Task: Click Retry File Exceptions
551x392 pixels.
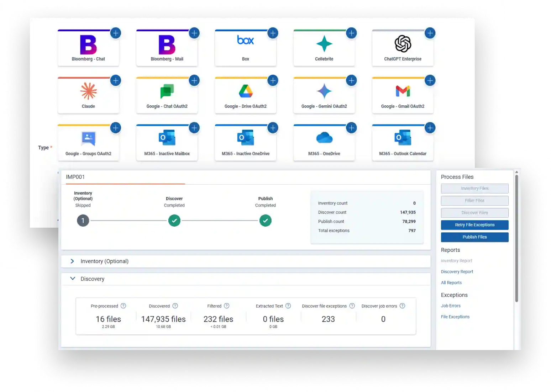Action: point(475,225)
